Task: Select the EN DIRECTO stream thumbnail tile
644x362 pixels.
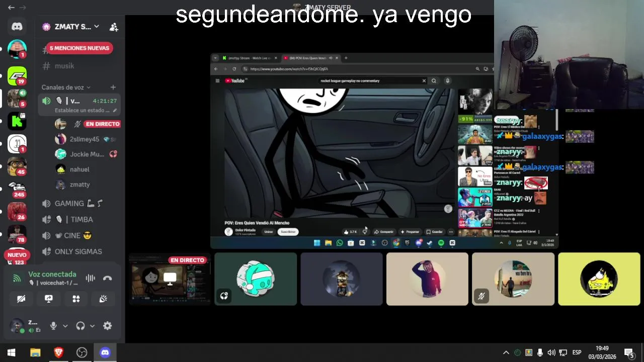Action: (x=170, y=279)
